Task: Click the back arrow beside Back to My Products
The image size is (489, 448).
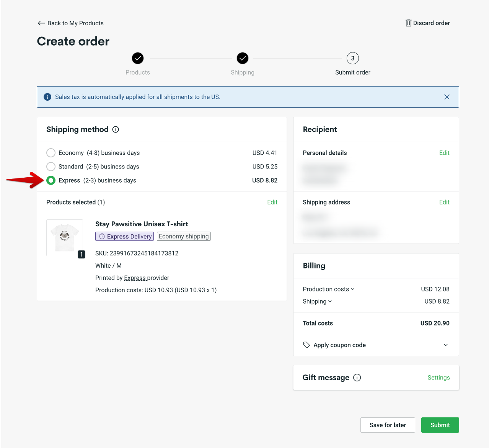Action: (x=41, y=23)
